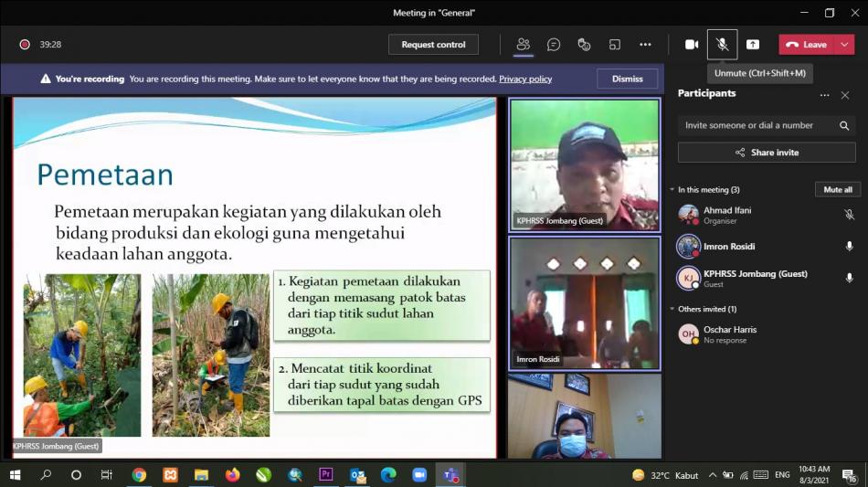Image resolution: width=868 pixels, height=487 pixels.
Task: Click the shared Pemetaan slide title
Action: (105, 175)
